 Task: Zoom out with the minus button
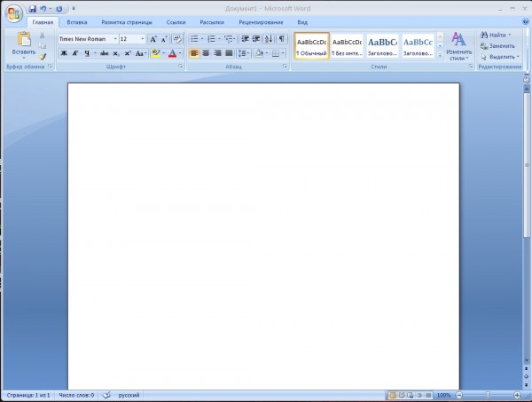459,395
